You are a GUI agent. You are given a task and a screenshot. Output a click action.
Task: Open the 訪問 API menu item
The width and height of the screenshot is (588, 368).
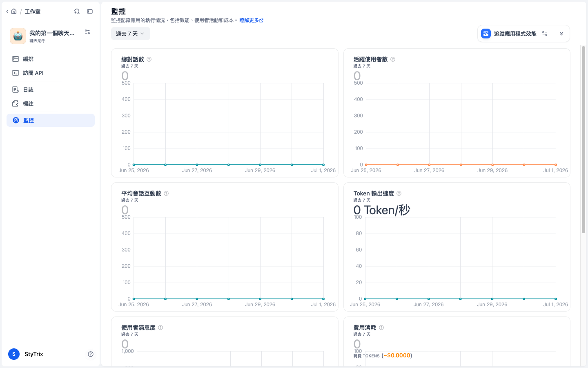tap(51, 73)
